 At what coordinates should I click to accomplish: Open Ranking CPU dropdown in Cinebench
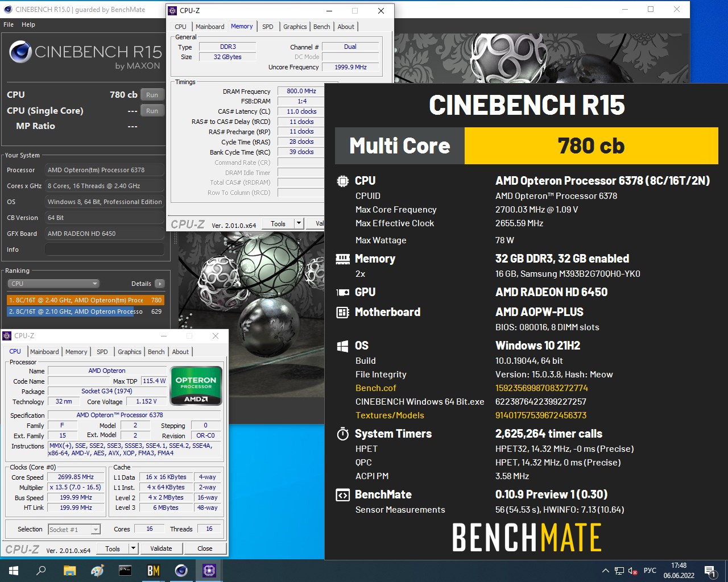[53, 284]
